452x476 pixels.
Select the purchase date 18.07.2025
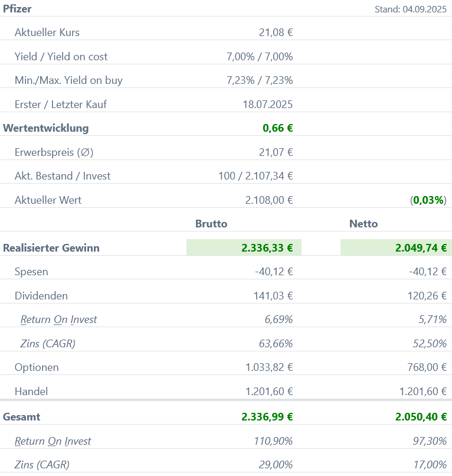267,105
